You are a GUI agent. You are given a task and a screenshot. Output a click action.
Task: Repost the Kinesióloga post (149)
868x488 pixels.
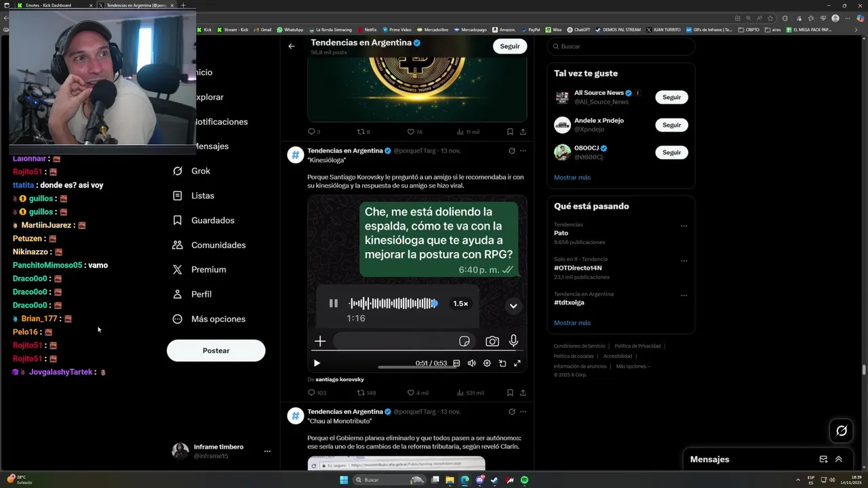click(x=366, y=392)
